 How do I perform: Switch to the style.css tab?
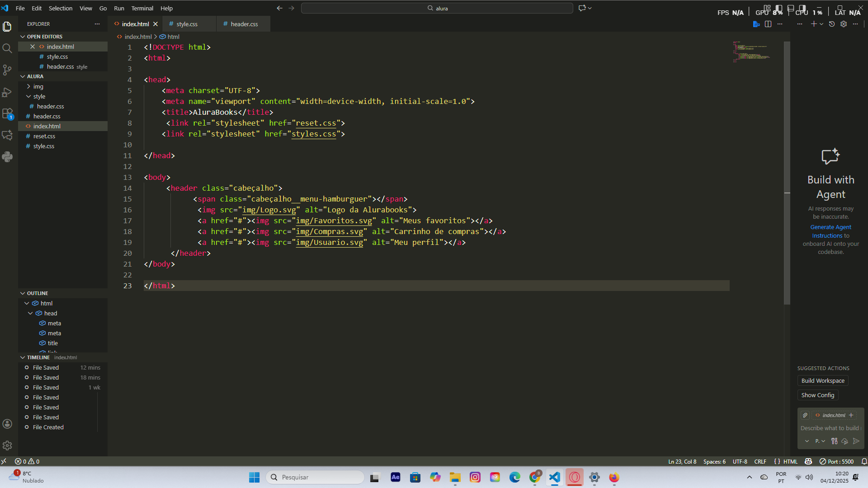(x=186, y=24)
